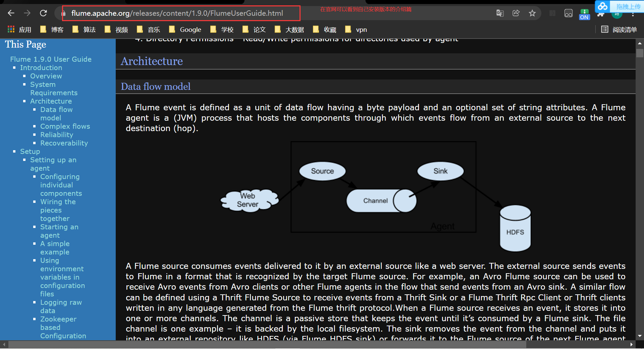Click the vertical scrollbar down arrow
644x349 pixels.
[x=640, y=336]
